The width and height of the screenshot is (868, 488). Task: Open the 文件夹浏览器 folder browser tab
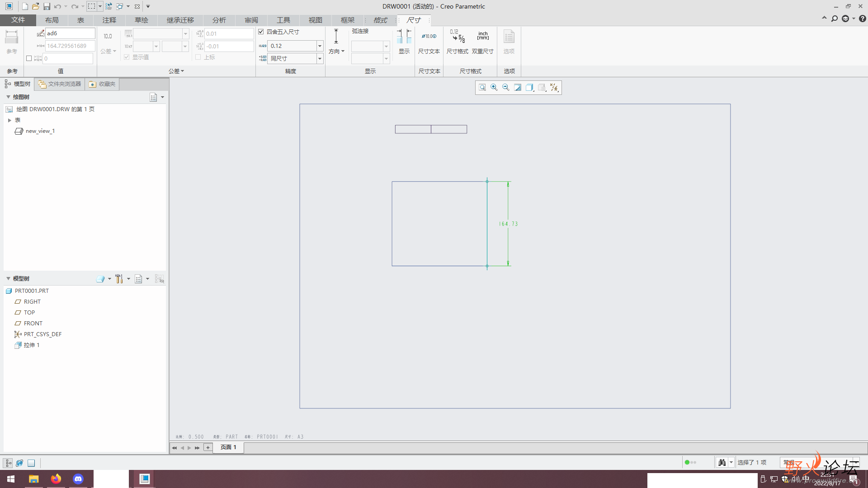tap(60, 84)
